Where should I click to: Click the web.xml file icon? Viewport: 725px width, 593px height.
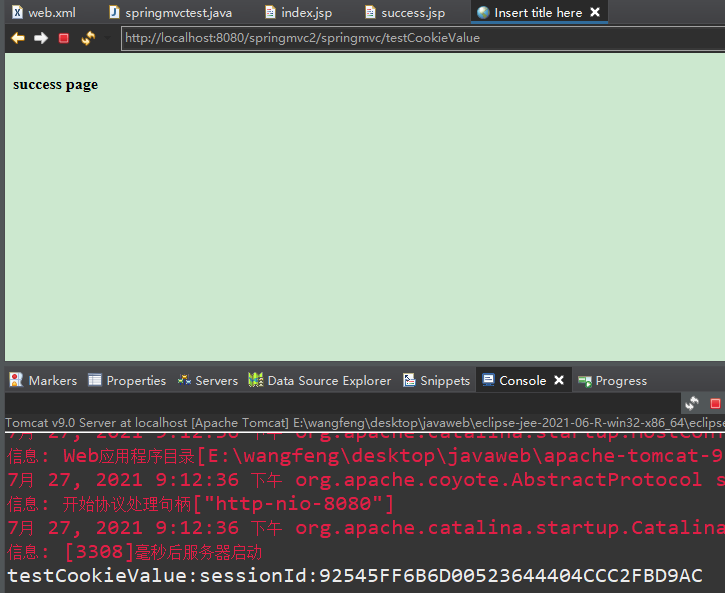[17, 12]
